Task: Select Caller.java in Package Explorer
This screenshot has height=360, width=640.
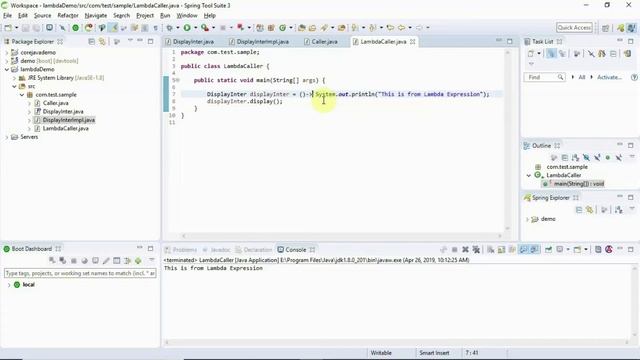Action: point(56,103)
